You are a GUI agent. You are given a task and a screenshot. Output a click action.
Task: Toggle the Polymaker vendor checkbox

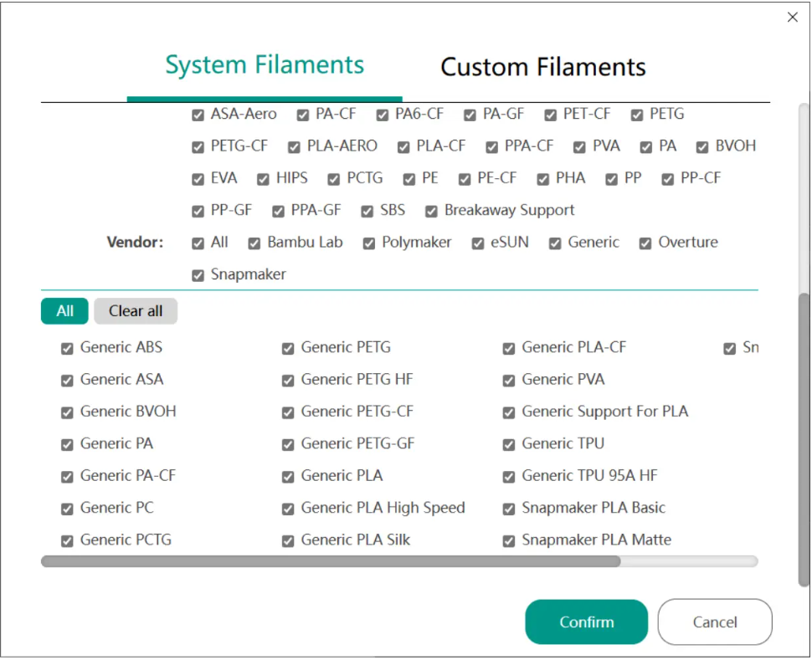coord(369,243)
